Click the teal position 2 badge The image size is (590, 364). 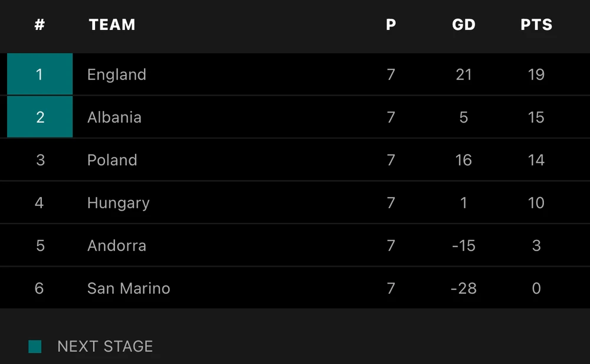40,117
